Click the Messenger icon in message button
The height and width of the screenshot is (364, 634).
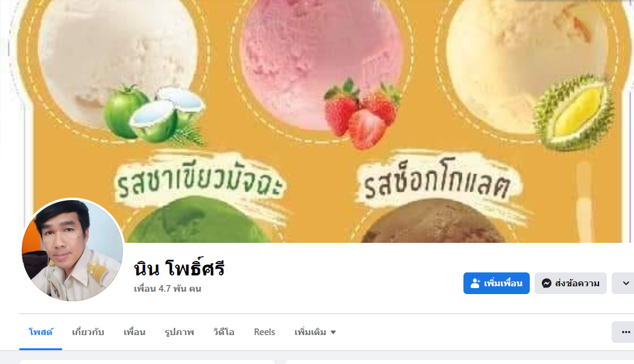point(546,283)
